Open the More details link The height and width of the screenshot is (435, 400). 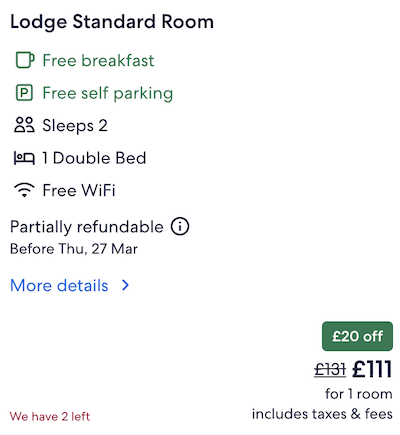(x=59, y=286)
